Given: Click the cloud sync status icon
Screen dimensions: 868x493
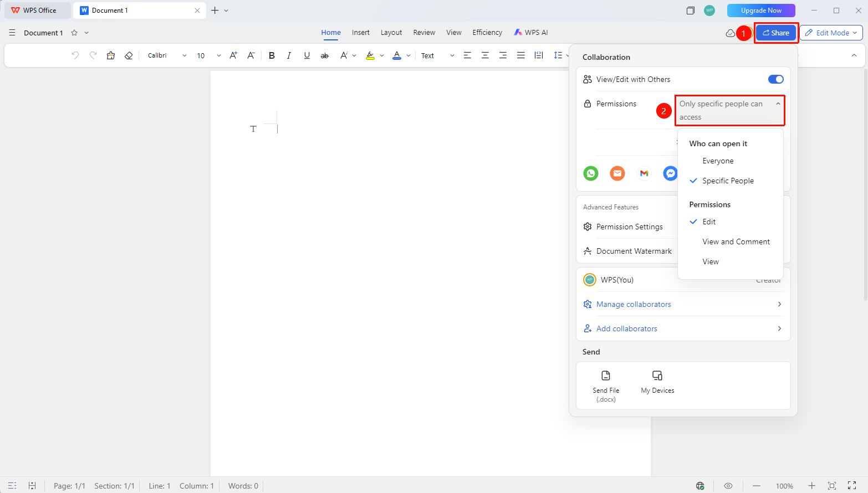Looking at the screenshot, I should (x=731, y=33).
